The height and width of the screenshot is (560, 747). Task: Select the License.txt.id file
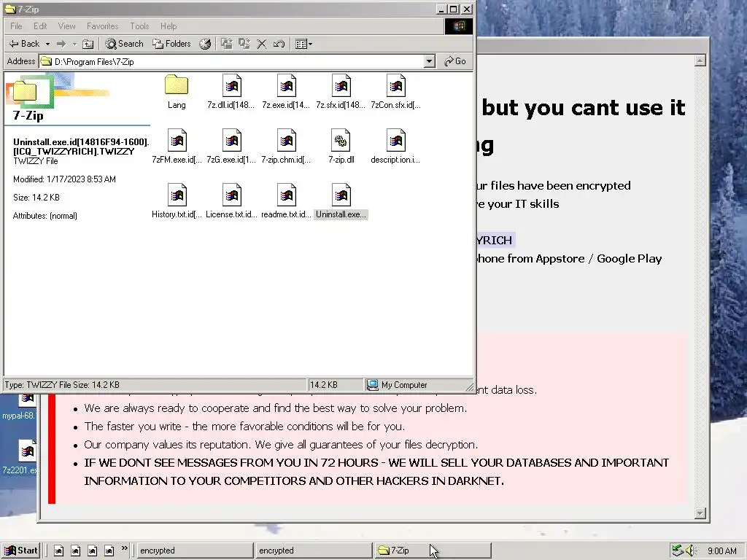[x=231, y=201]
